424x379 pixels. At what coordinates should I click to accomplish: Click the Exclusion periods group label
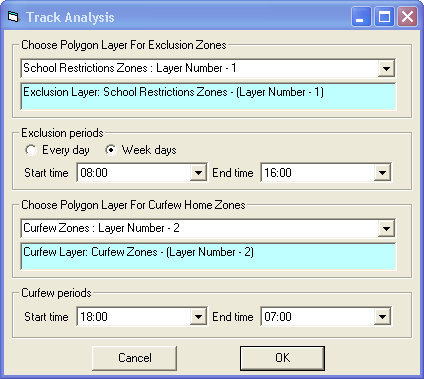click(x=62, y=133)
